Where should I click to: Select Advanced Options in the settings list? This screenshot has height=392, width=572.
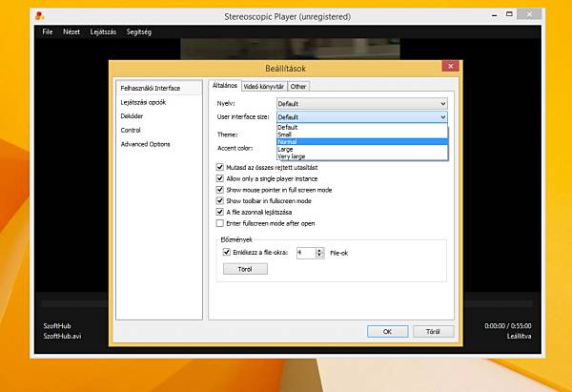click(158, 144)
